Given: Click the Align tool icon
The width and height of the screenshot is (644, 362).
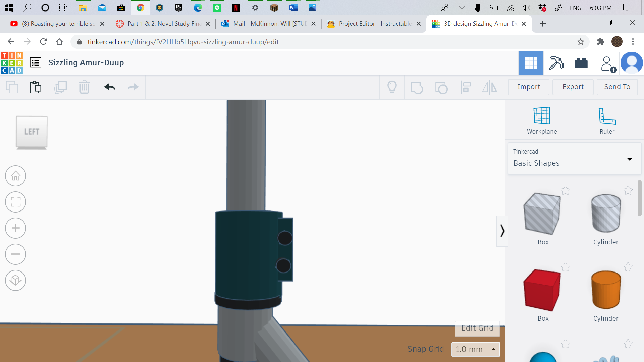Looking at the screenshot, I should (x=466, y=87).
